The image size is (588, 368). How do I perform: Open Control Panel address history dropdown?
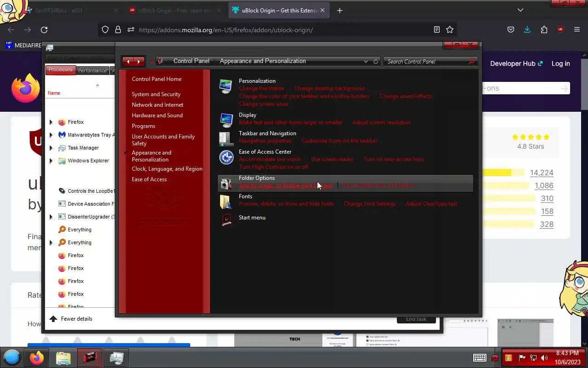366,61
